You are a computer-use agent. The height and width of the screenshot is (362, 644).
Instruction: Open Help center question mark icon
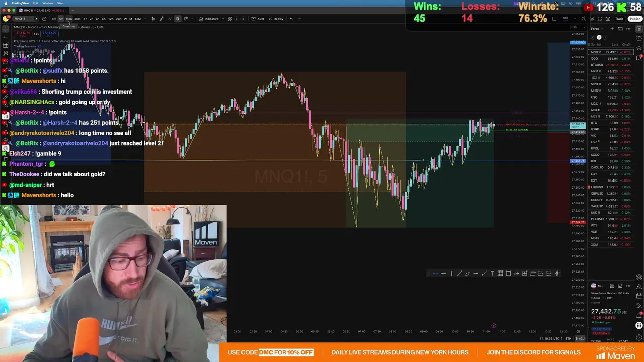click(639, 338)
